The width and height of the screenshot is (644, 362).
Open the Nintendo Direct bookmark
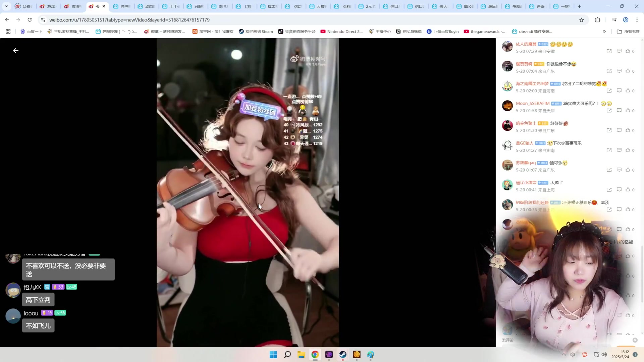pyautogui.click(x=341, y=32)
